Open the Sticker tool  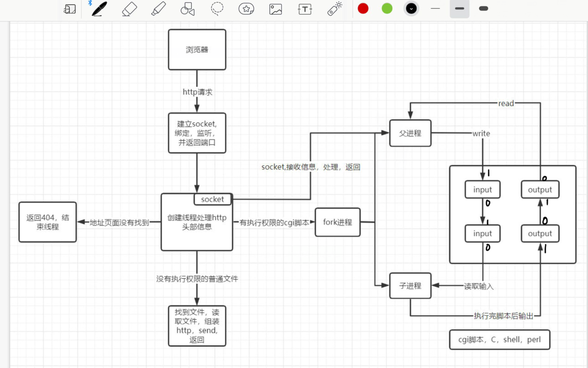point(246,9)
